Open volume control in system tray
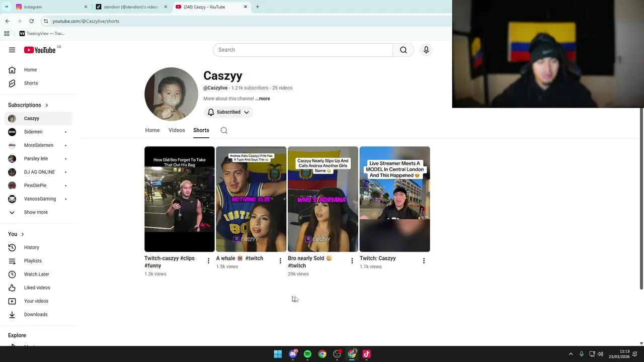The width and height of the screenshot is (644, 362). [x=600, y=354]
